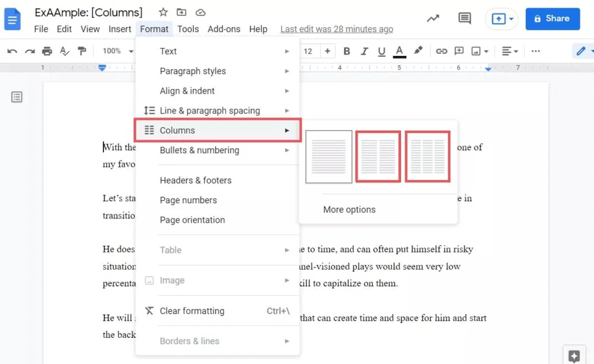Image resolution: width=594 pixels, height=364 pixels.
Task: Toggle bold formatting
Action: point(346,51)
